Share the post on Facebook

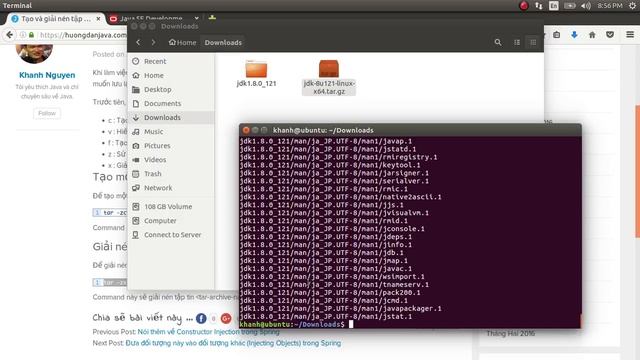201,318
